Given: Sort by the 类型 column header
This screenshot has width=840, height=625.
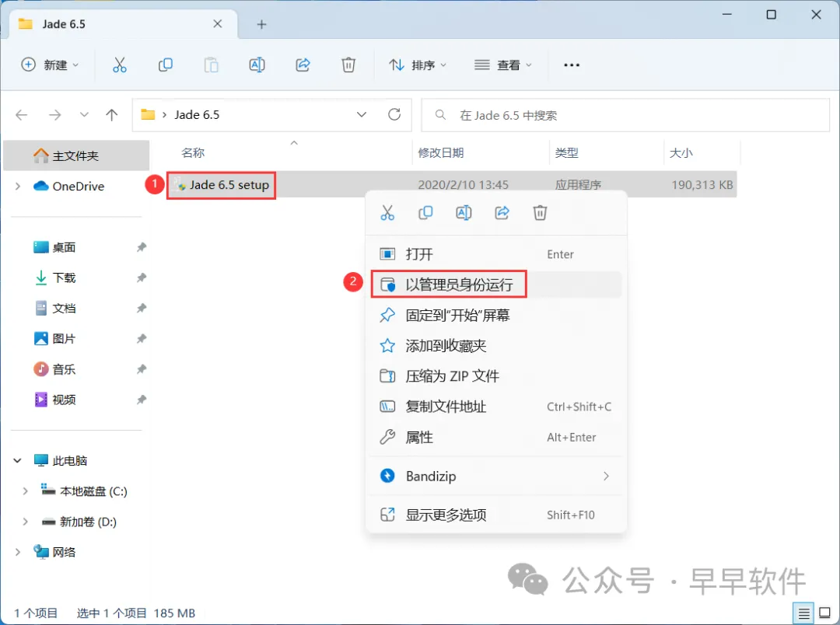Looking at the screenshot, I should pos(566,152).
